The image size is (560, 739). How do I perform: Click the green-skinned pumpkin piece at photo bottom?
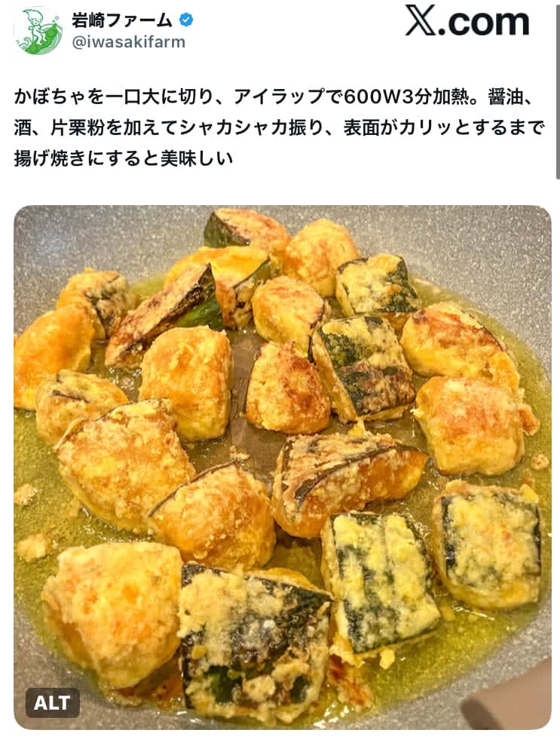point(254,641)
